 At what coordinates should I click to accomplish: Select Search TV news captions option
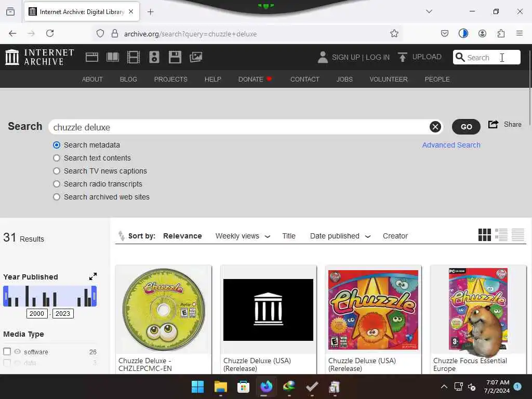(x=57, y=171)
